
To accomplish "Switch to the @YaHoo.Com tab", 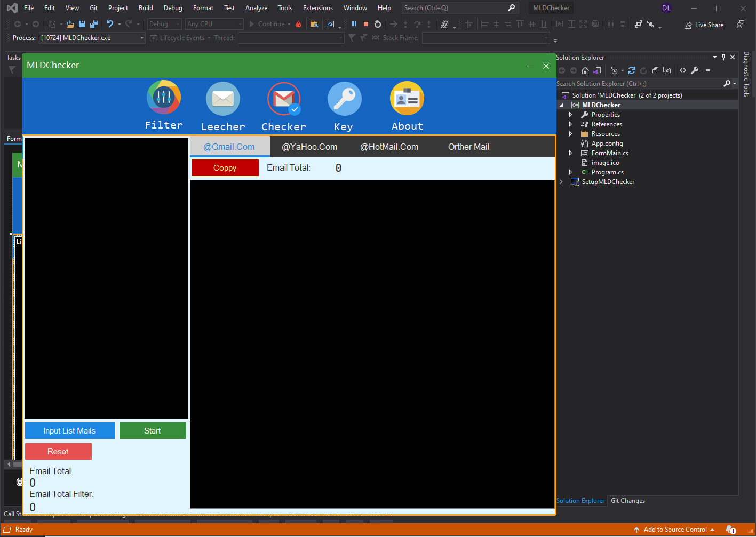I will click(x=309, y=147).
